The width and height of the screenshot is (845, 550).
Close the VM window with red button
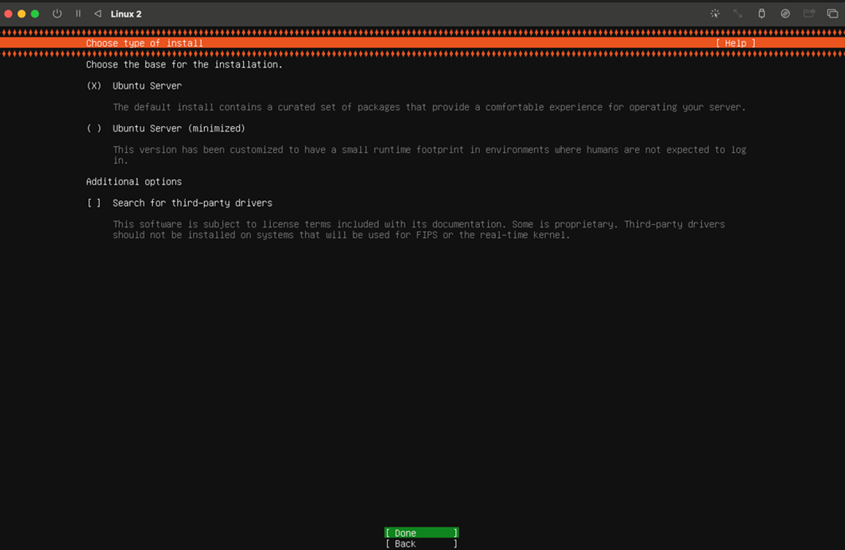[x=9, y=14]
